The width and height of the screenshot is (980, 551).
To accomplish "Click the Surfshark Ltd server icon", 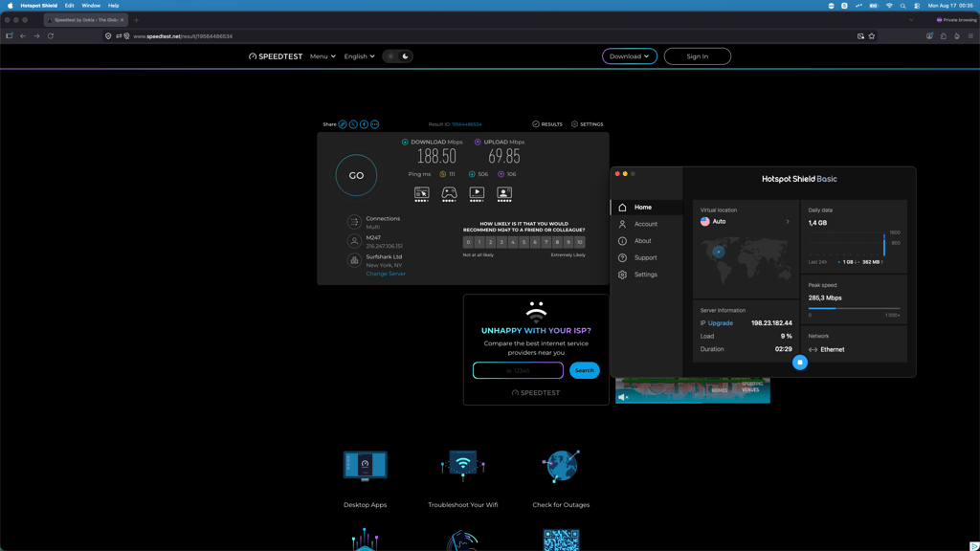I will point(354,260).
